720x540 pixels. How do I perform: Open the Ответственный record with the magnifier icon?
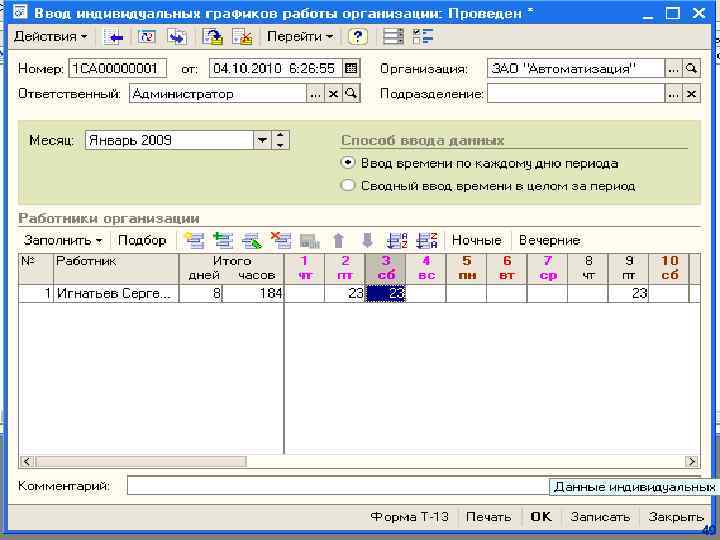click(351, 94)
